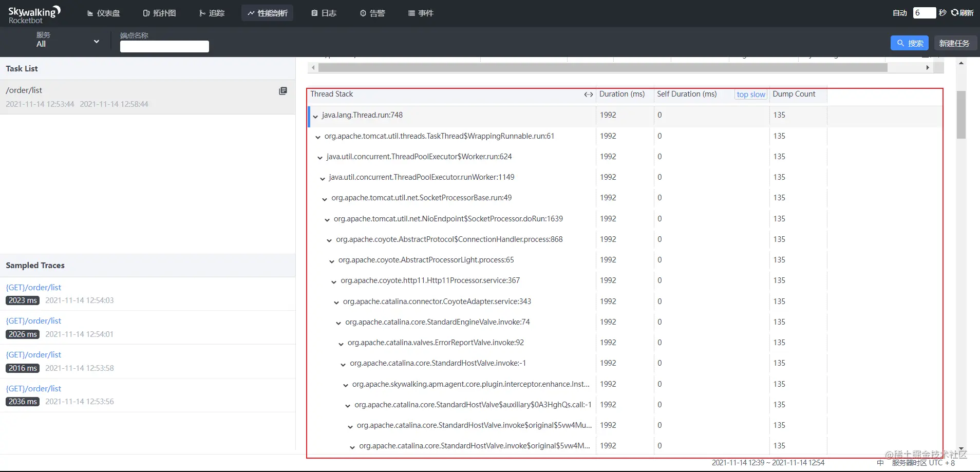The image size is (980, 472).
Task: Open the task detail icon beside /order/list
Action: coord(283,91)
